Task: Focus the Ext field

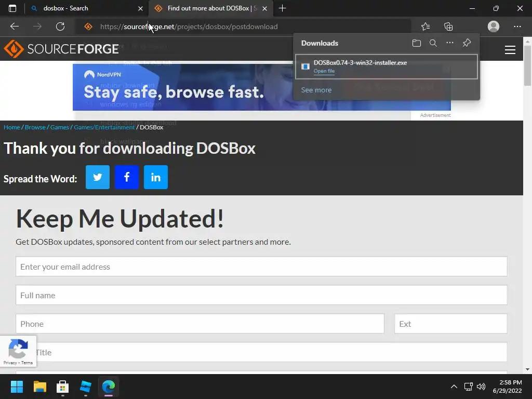Action: click(450, 323)
